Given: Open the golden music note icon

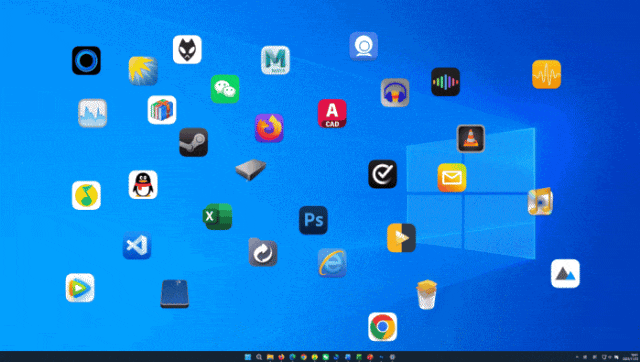Looking at the screenshot, I should click(x=540, y=201).
